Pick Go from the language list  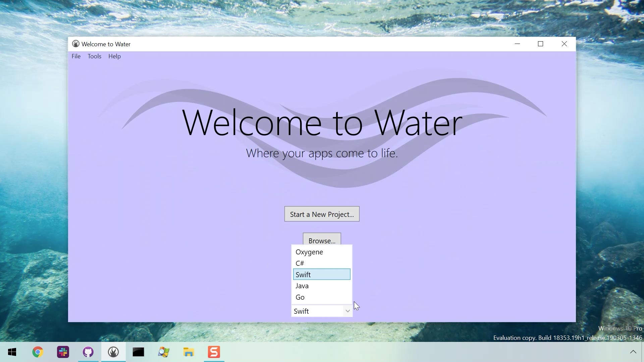(322, 297)
